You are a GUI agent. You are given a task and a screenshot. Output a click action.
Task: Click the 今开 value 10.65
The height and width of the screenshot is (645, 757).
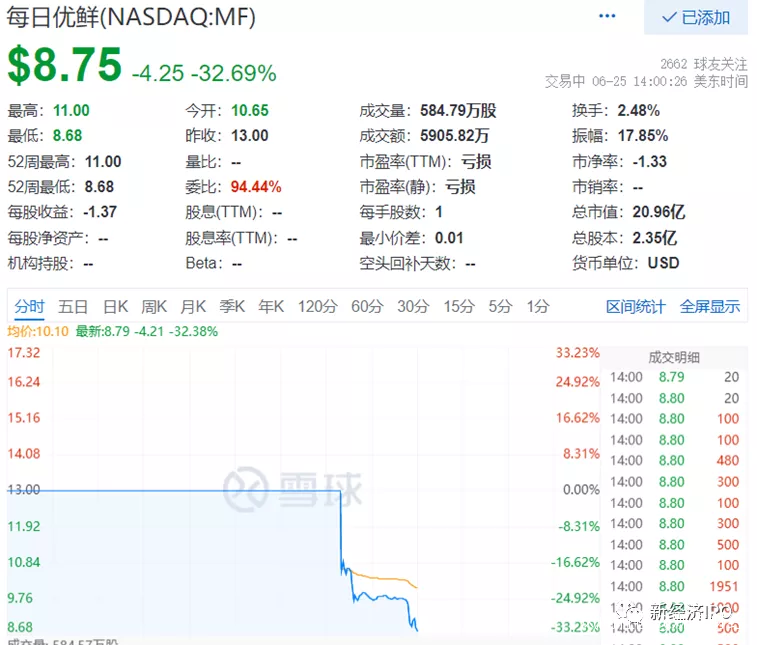point(250,111)
